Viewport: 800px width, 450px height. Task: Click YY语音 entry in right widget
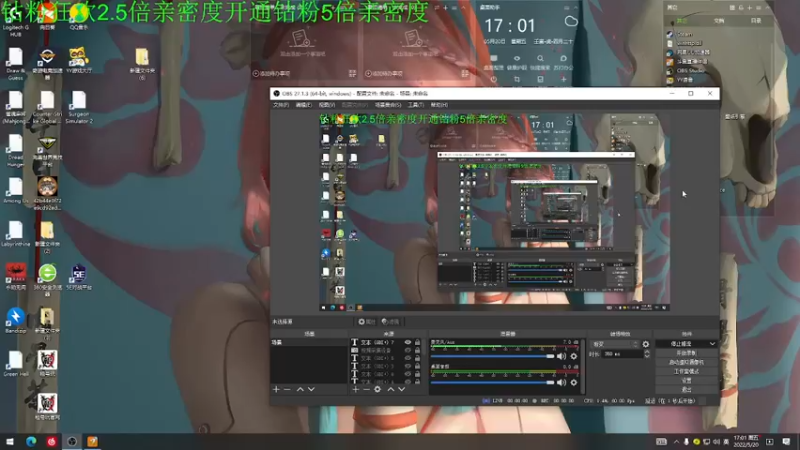click(681, 80)
